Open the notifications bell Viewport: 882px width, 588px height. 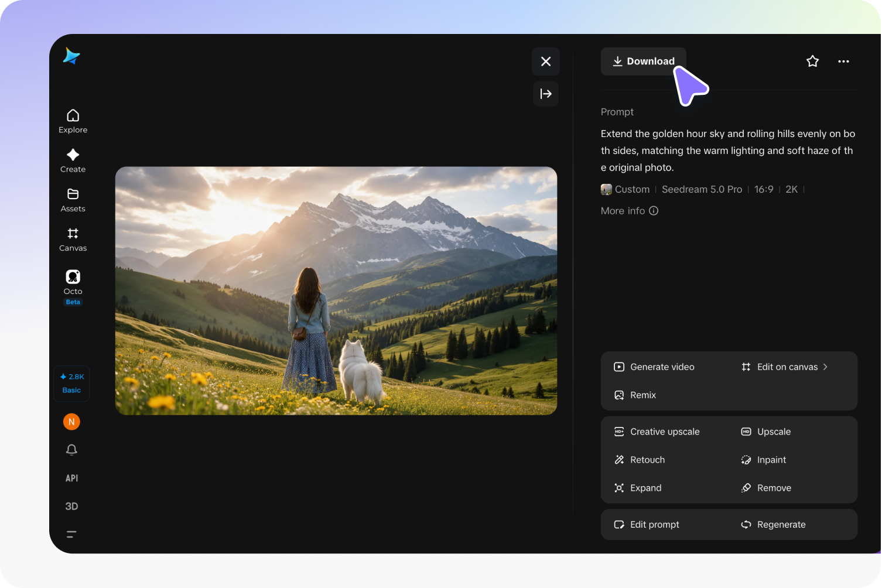tap(71, 450)
